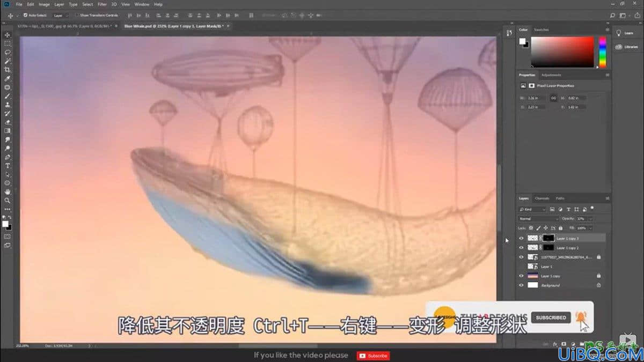
Task: Select the Gradient tool
Action: 8,131
